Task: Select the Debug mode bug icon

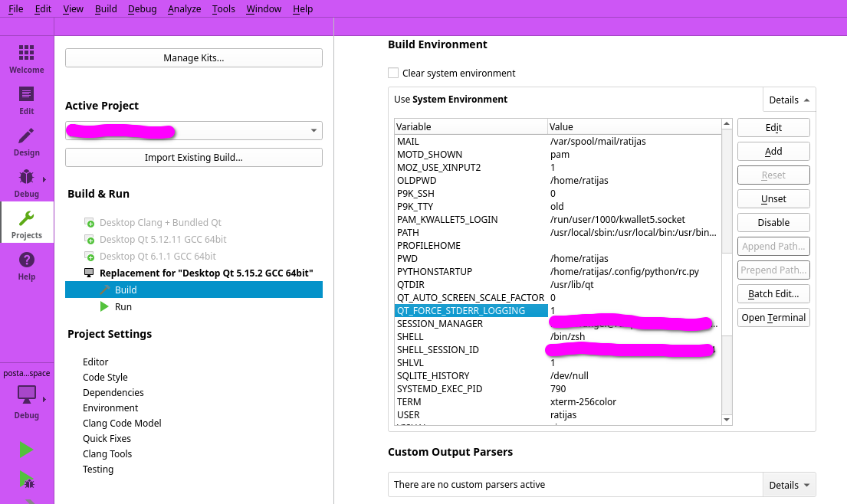Action: click(x=26, y=178)
